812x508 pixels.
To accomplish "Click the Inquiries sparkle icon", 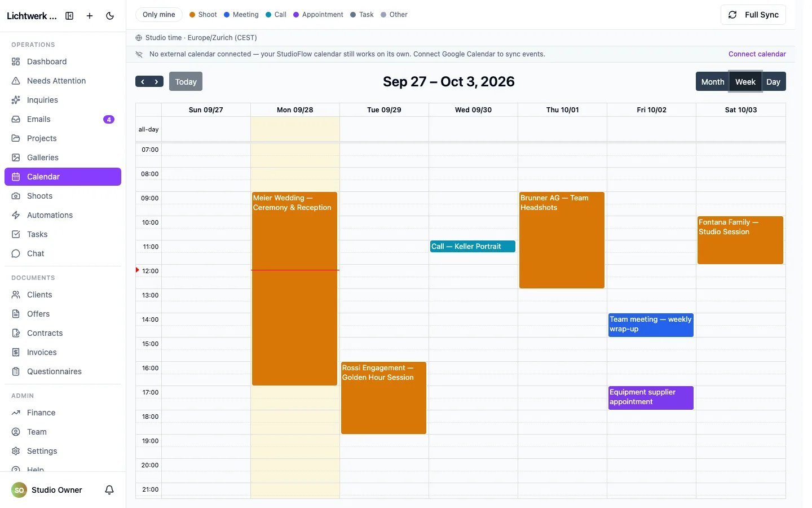I will coord(16,100).
